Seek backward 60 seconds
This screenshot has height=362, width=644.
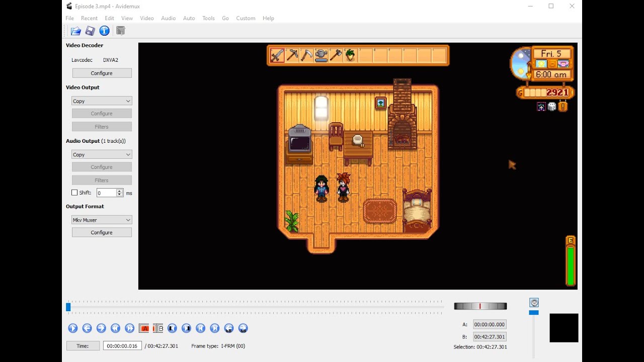pyautogui.click(x=229, y=328)
